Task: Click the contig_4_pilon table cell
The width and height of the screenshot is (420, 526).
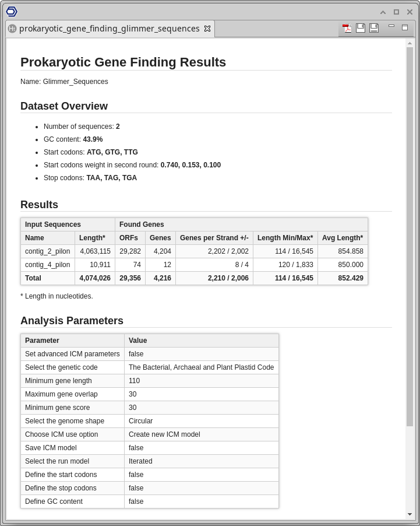Action: (48, 265)
